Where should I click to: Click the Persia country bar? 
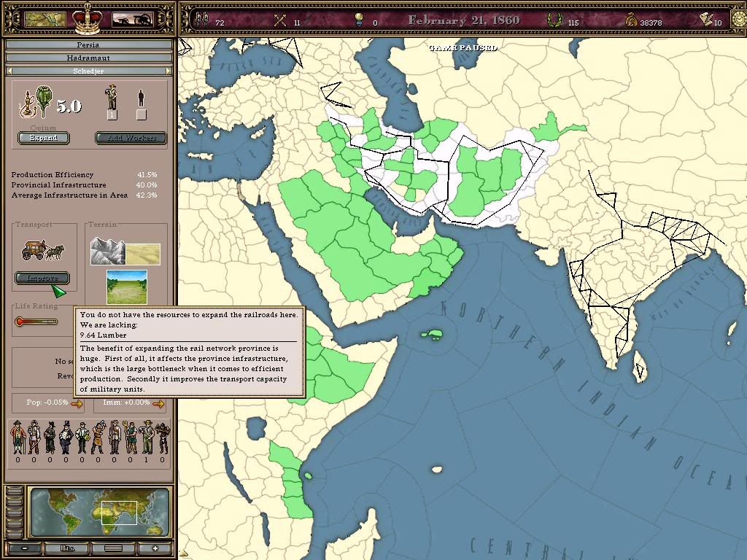[x=88, y=44]
